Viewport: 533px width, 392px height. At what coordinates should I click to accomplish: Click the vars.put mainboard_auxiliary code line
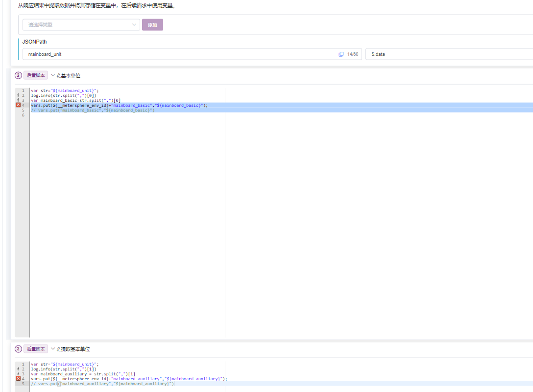point(129,379)
